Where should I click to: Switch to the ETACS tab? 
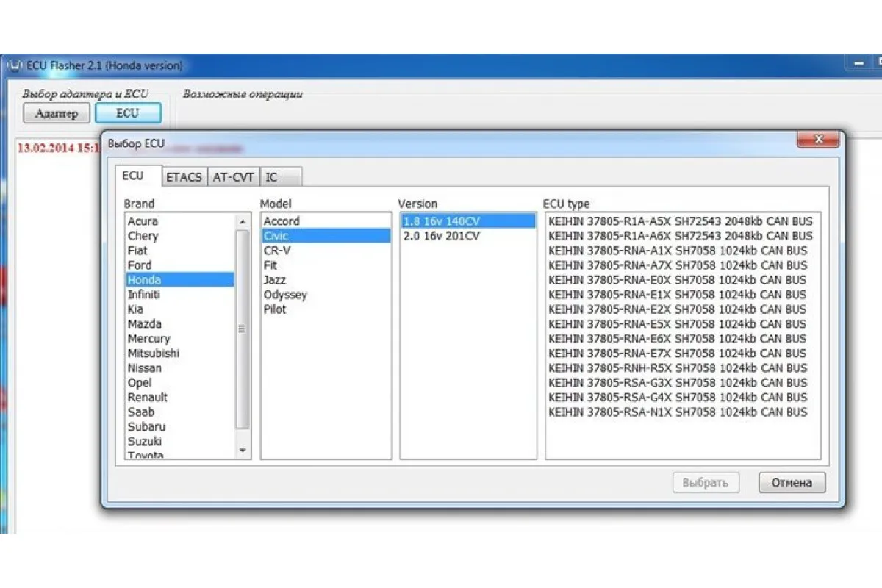(184, 177)
